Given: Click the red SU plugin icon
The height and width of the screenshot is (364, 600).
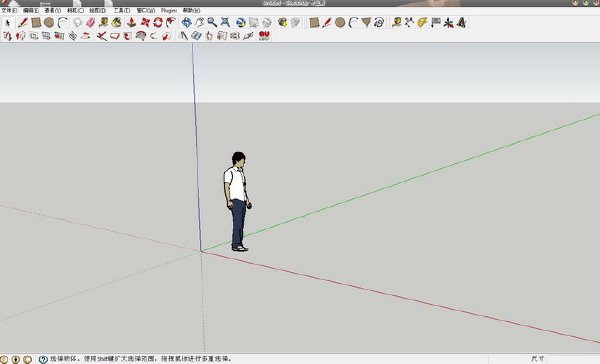Looking at the screenshot, I should (264, 36).
